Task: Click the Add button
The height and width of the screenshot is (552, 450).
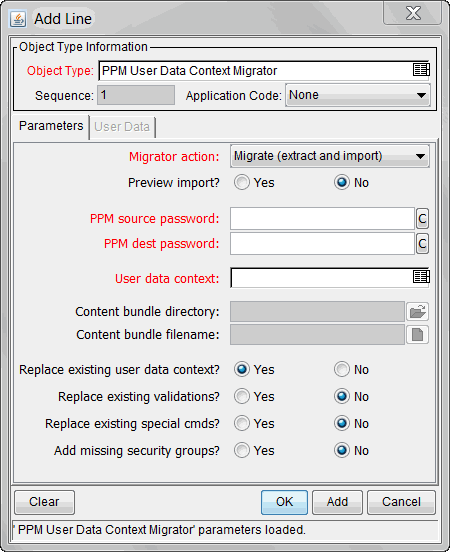Action: (x=337, y=502)
